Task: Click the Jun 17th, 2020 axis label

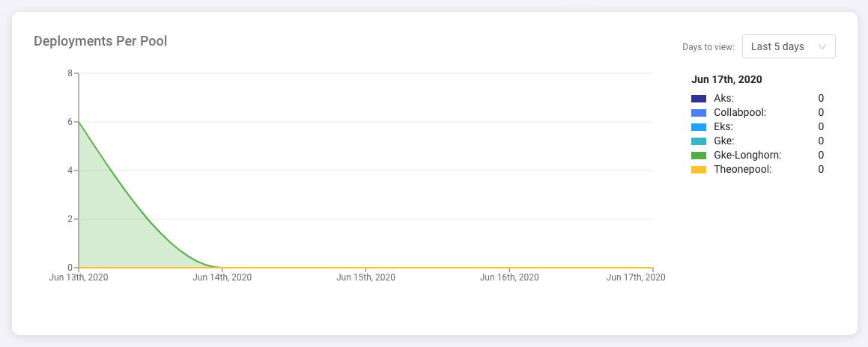Action: tap(636, 277)
